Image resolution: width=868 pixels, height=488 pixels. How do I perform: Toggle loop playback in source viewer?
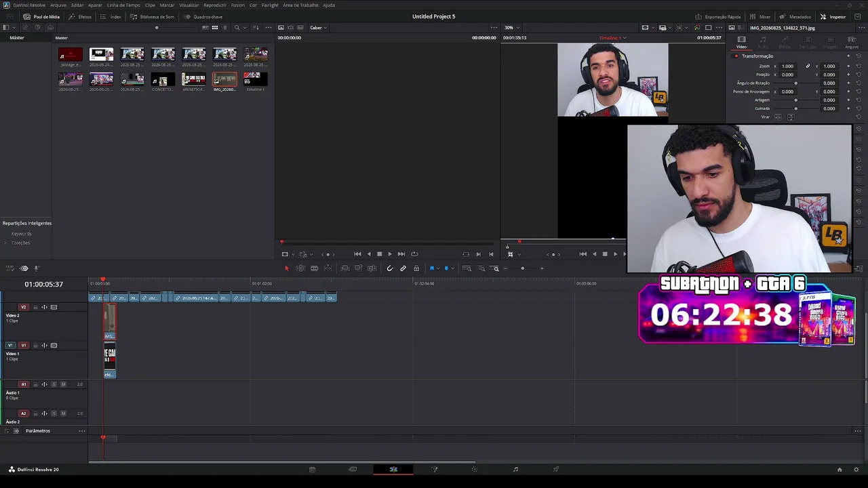pos(414,254)
